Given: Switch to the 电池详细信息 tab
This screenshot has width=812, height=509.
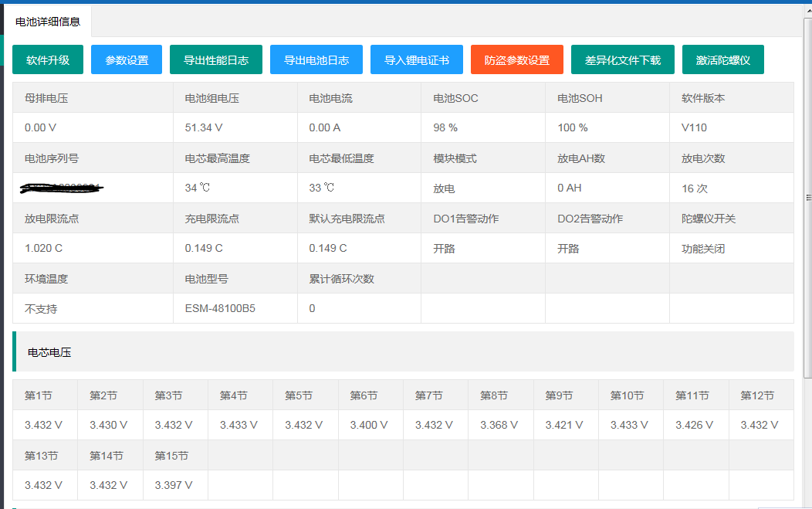Looking at the screenshot, I should pyautogui.click(x=49, y=23).
